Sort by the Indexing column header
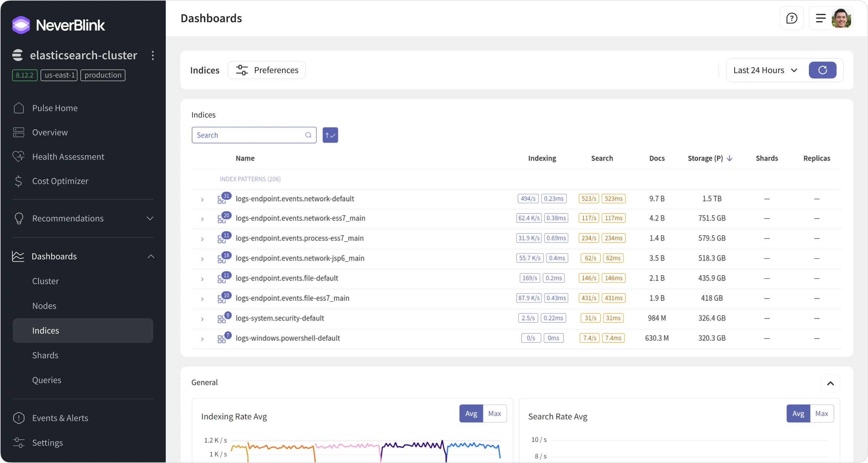 542,158
